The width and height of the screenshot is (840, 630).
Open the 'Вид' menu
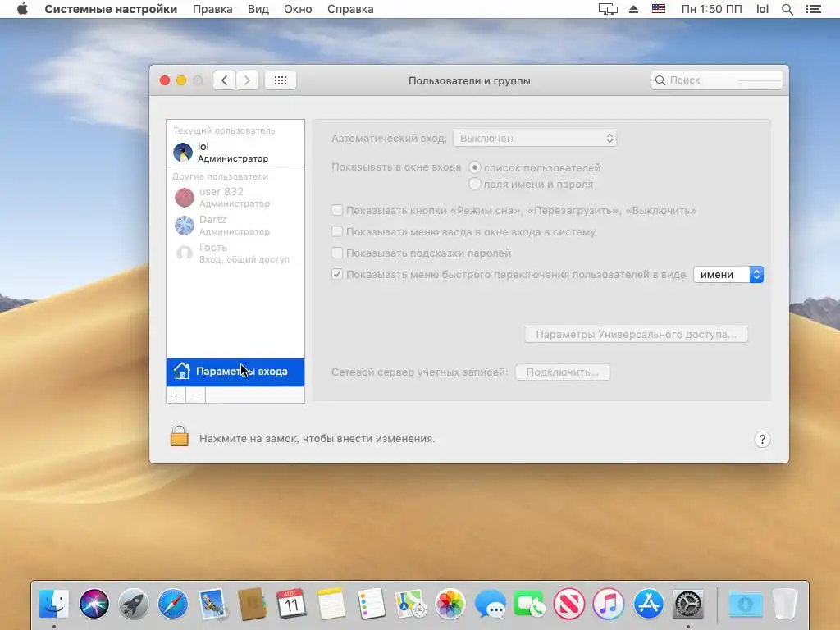[258, 9]
